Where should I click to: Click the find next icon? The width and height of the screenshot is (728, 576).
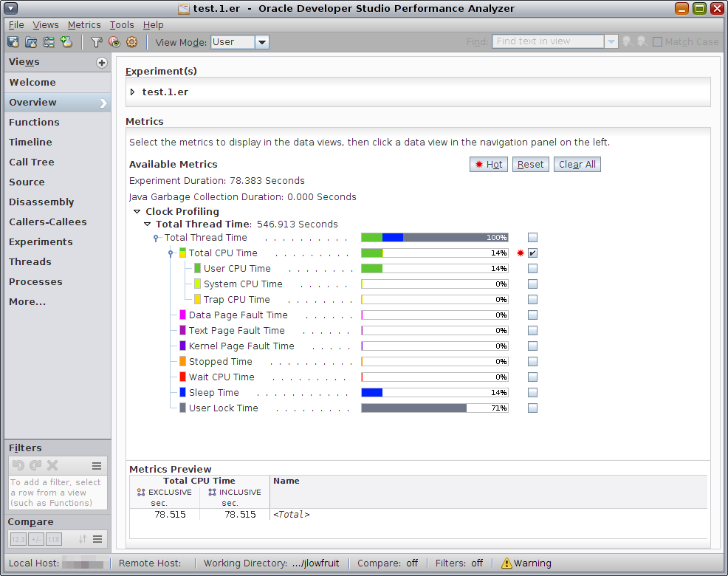pyautogui.click(x=642, y=42)
